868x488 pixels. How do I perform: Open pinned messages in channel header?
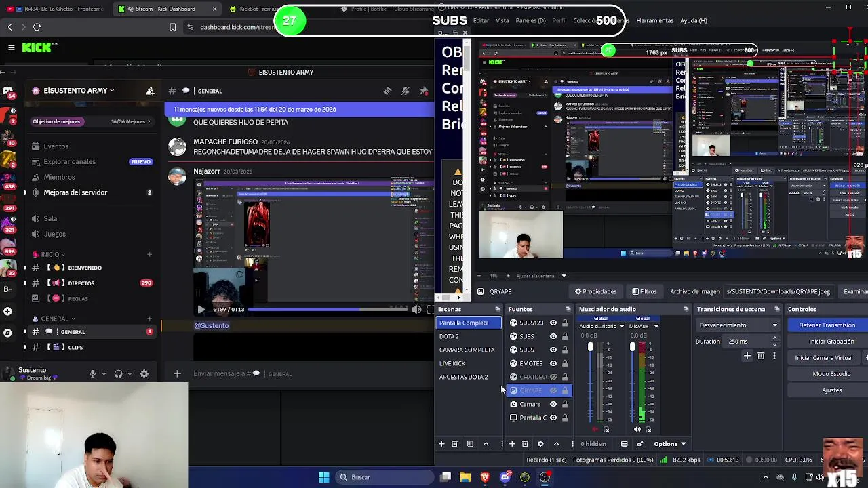tap(424, 91)
